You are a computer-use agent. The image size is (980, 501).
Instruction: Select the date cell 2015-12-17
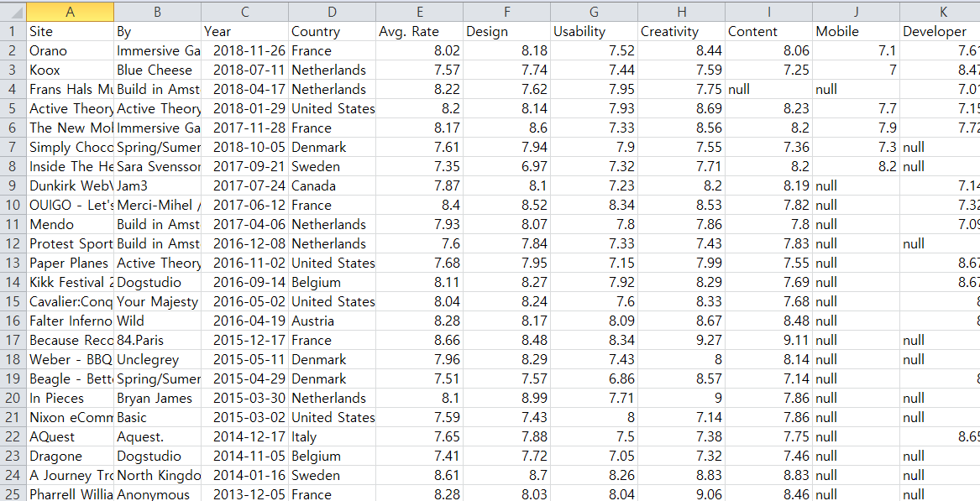(245, 340)
